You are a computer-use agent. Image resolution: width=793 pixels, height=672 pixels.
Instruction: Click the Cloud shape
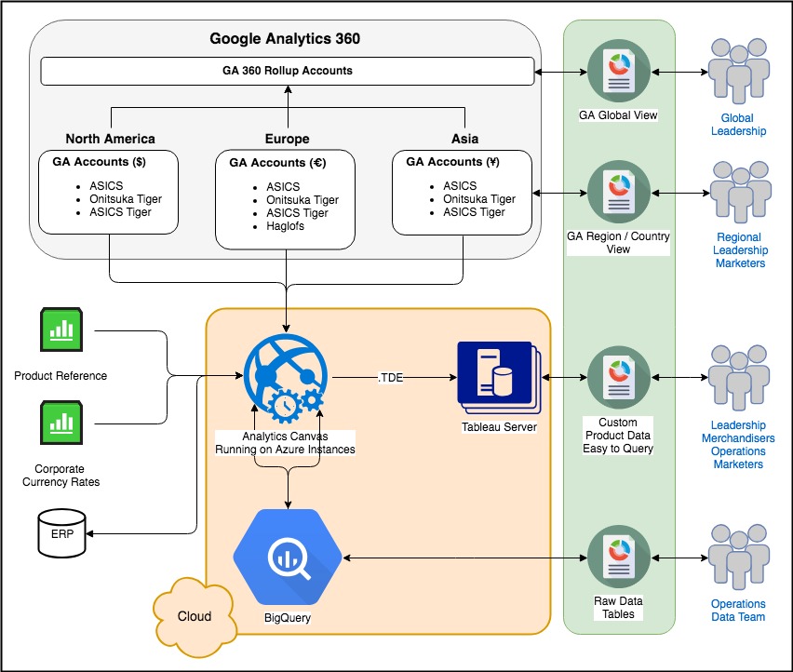195,617
